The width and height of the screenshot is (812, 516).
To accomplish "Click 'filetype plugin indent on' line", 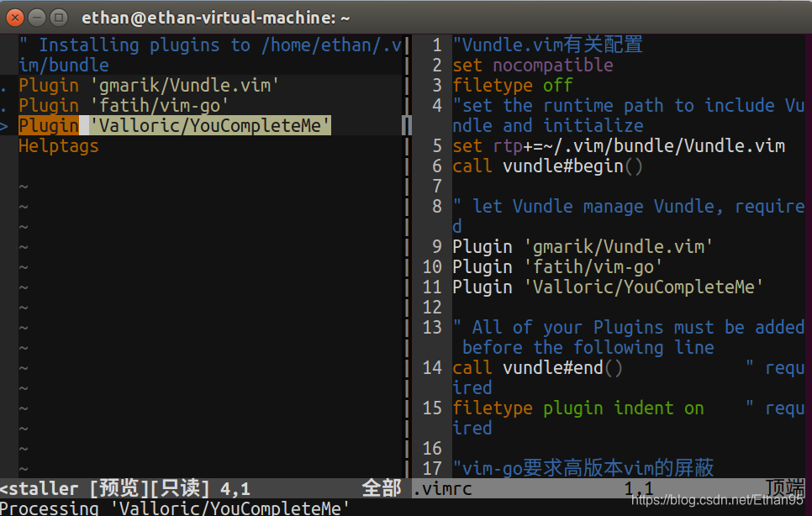I will (578, 408).
